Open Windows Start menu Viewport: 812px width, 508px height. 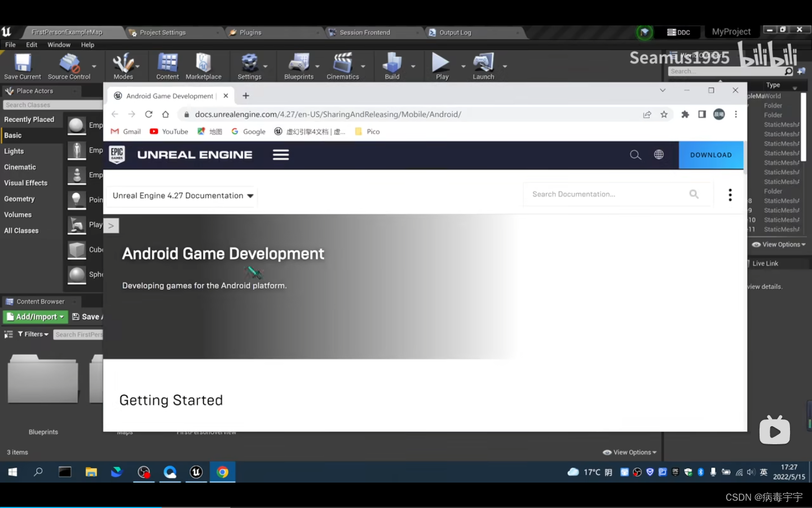click(12, 472)
